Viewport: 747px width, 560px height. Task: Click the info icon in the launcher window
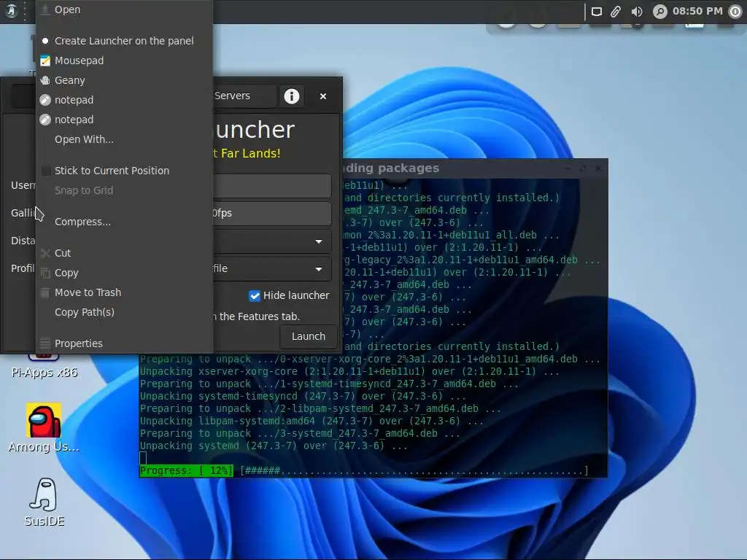[x=292, y=96]
